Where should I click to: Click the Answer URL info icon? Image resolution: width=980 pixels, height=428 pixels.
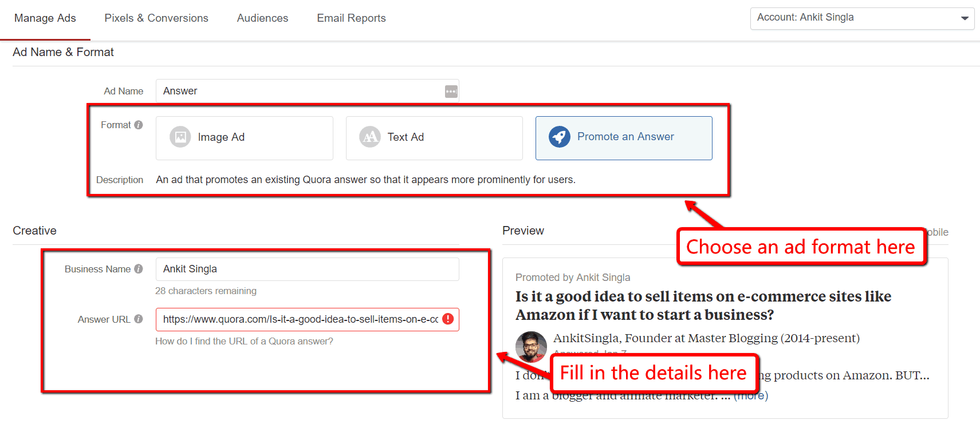point(139,319)
